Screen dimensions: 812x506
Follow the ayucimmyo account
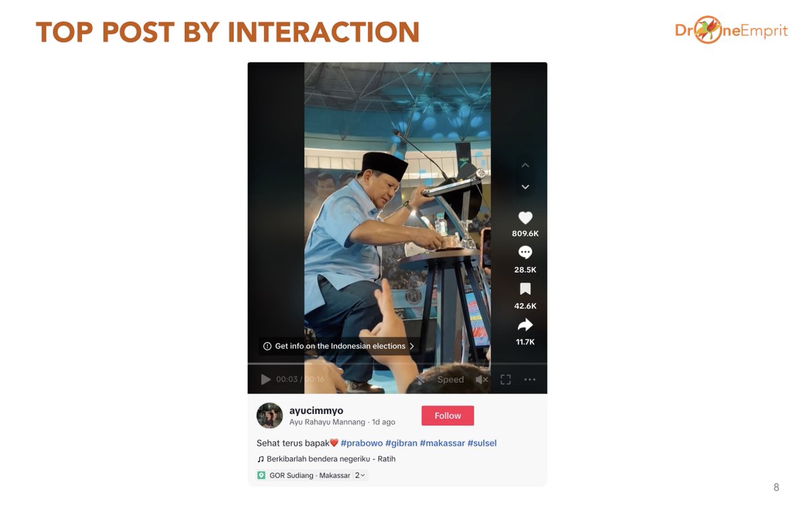(x=447, y=415)
